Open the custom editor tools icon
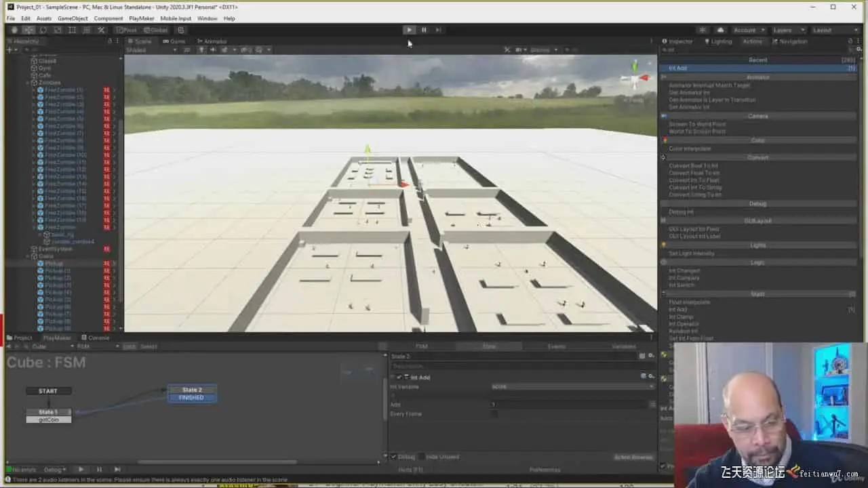This screenshot has height=488, width=868. pos(101,30)
